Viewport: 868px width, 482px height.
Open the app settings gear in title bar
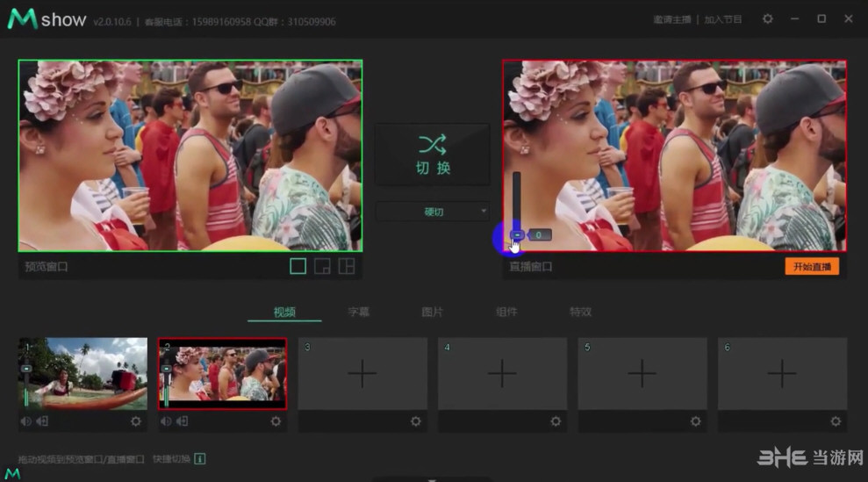coord(768,18)
